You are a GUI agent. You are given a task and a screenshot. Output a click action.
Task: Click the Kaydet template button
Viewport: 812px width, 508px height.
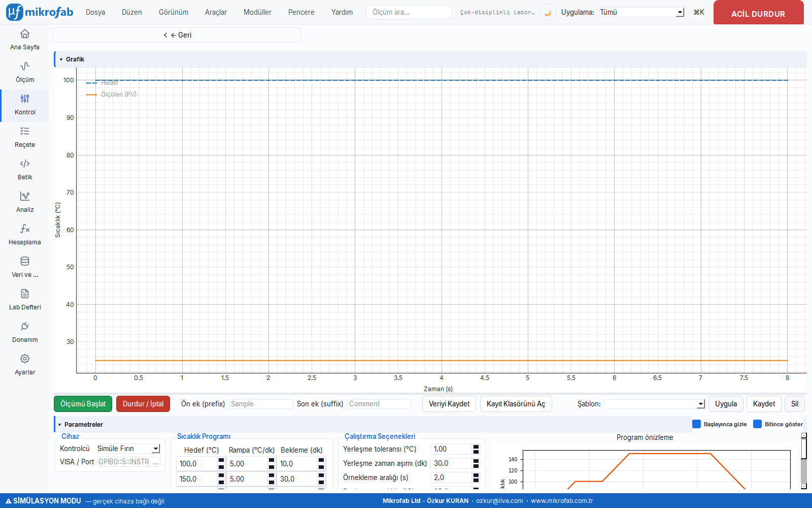(x=764, y=404)
